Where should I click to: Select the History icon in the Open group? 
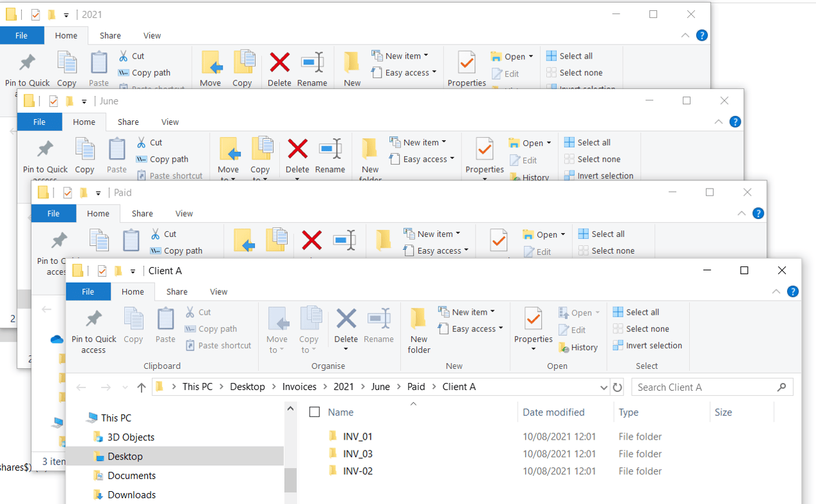click(579, 347)
